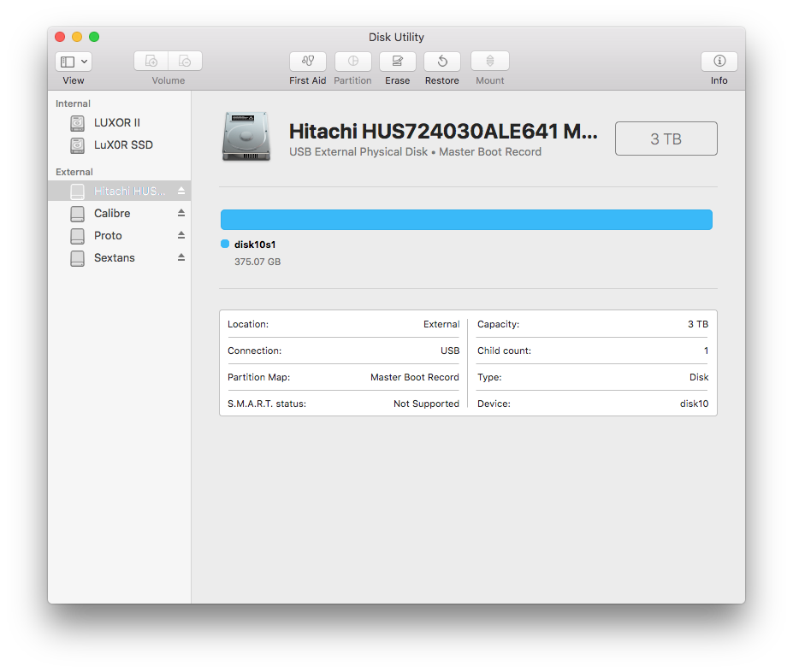Run First Aid on the disk
This screenshot has width=793, height=672.
click(307, 62)
